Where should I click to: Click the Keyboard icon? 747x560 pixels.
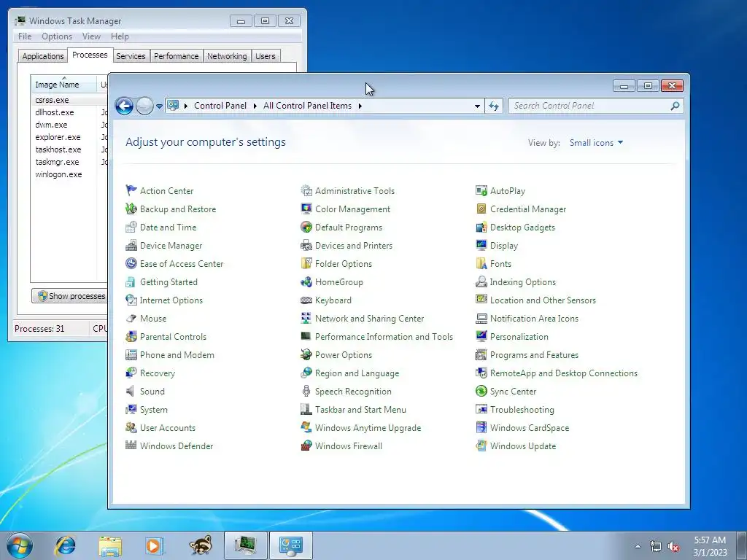pyautogui.click(x=306, y=300)
